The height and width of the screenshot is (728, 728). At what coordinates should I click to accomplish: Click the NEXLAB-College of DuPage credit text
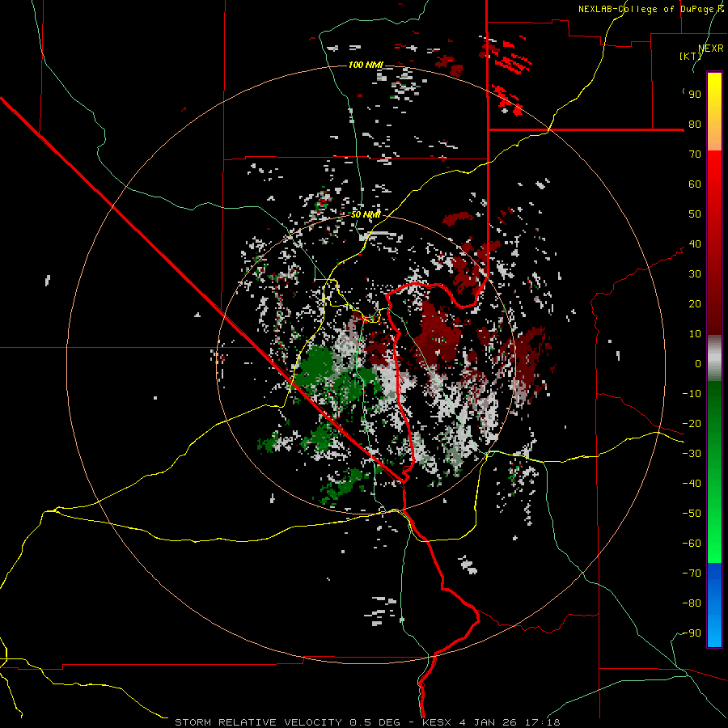[x=650, y=9]
